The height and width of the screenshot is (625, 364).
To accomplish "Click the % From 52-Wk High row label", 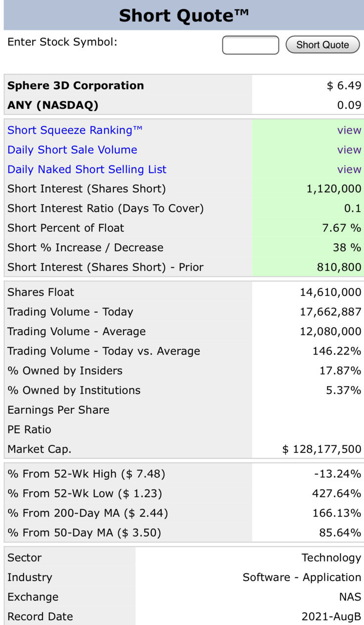I will pos(86,474).
